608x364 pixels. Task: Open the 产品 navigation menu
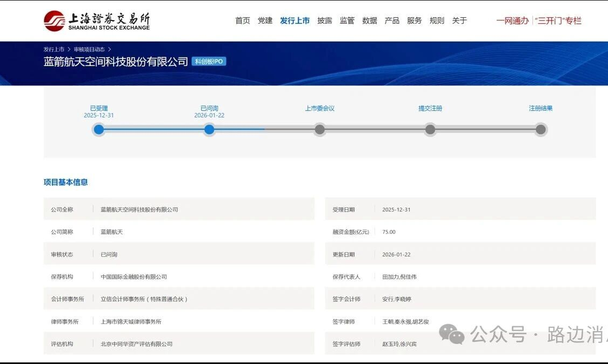pyautogui.click(x=392, y=21)
